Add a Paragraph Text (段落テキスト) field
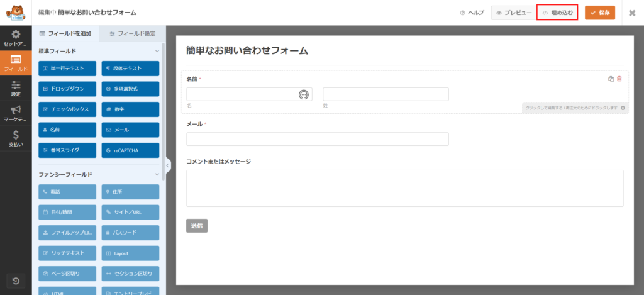 [x=130, y=68]
